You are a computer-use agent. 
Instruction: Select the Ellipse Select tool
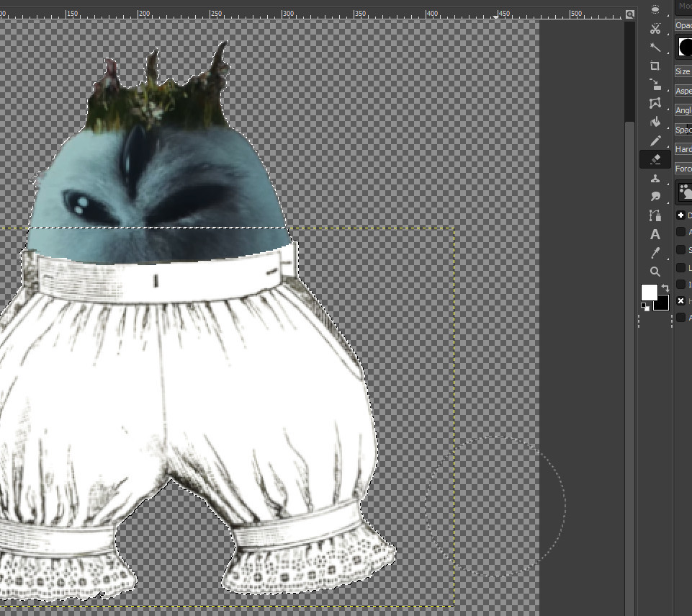point(655,9)
